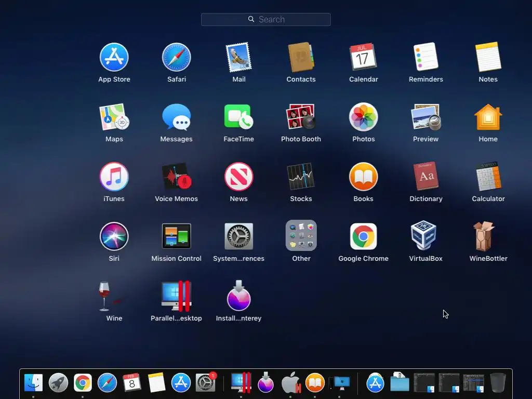Open the Trash in the Dock
Image resolution: width=532 pixels, height=399 pixels.
[498, 383]
